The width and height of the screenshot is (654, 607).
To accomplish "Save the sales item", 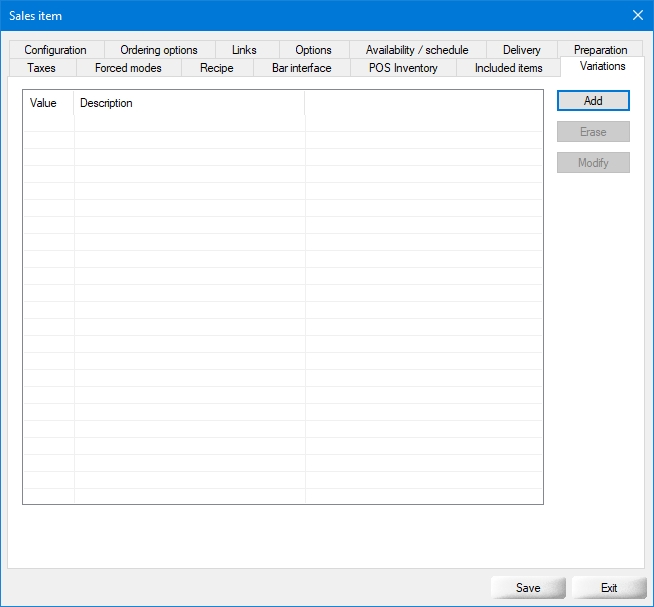I will coord(528,588).
